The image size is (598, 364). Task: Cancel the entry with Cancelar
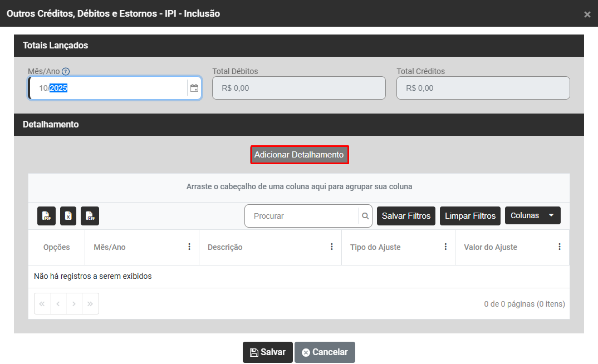tap(325, 352)
